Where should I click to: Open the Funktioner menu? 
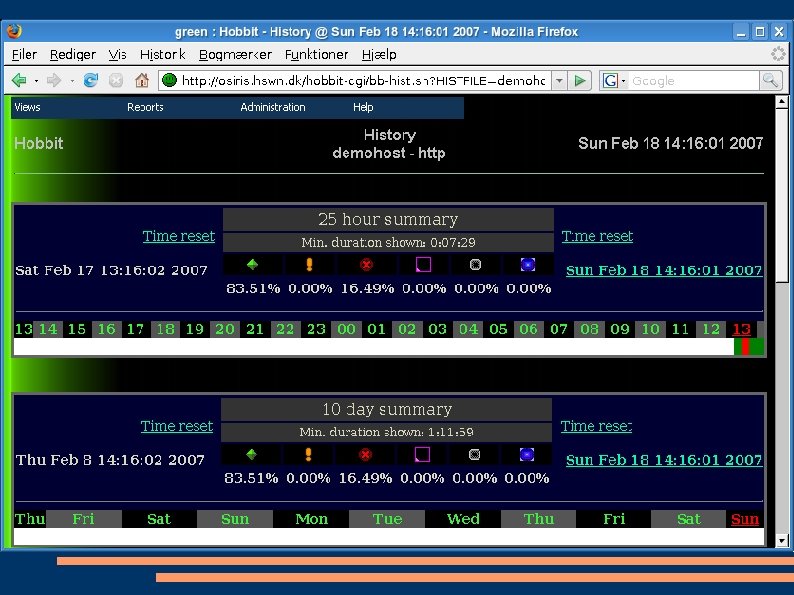(x=316, y=54)
